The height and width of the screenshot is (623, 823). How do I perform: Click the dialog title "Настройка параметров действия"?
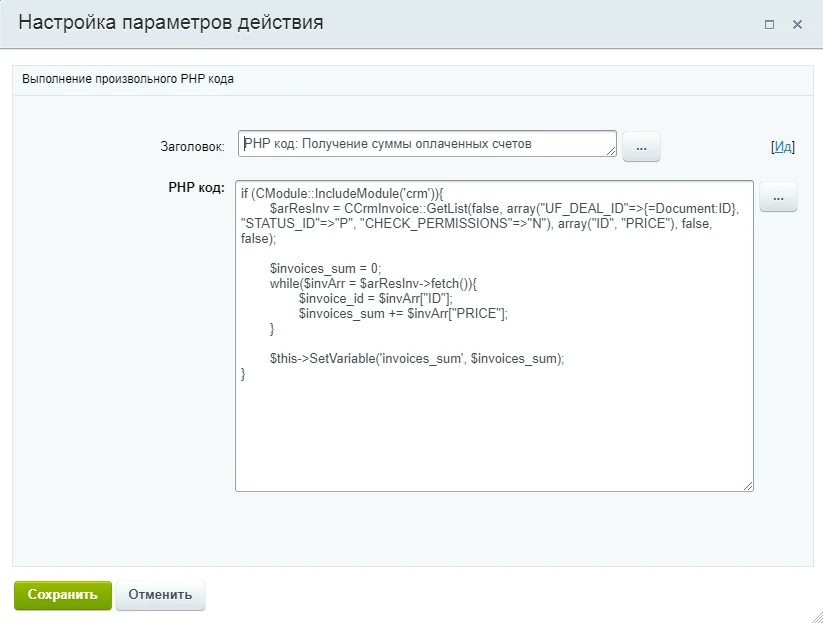click(171, 23)
